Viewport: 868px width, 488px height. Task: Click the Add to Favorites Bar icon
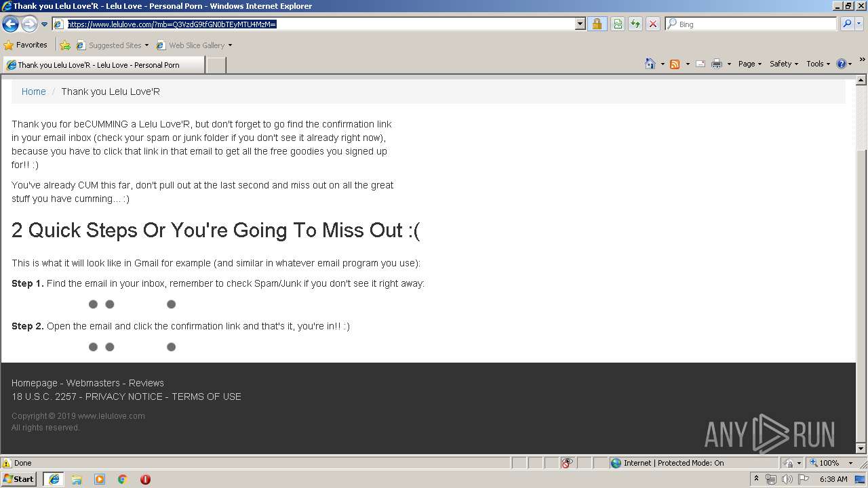[x=65, y=45]
